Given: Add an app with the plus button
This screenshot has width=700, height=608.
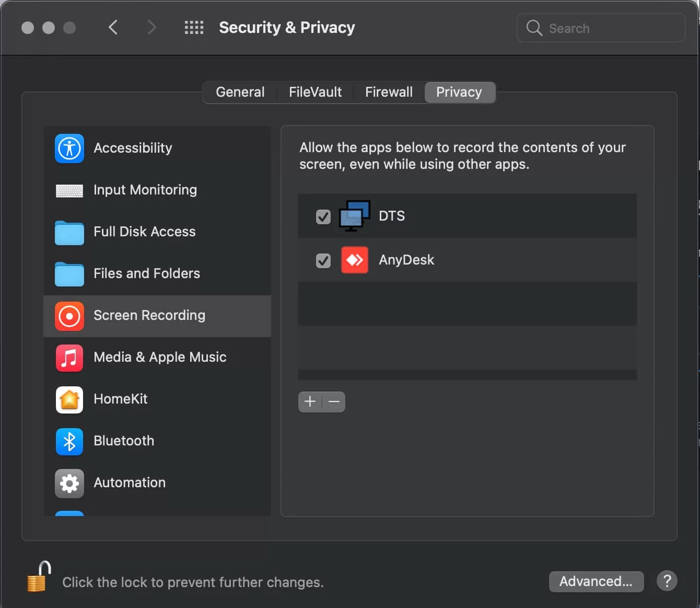Looking at the screenshot, I should [310, 401].
